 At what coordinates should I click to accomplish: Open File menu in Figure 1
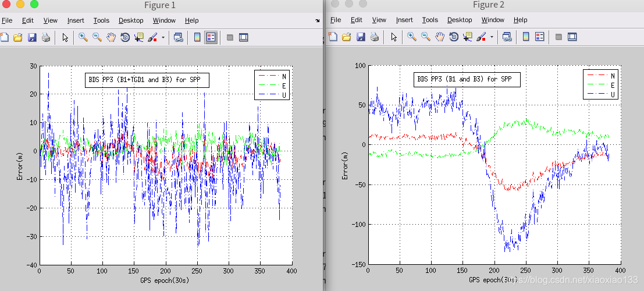tap(7, 20)
